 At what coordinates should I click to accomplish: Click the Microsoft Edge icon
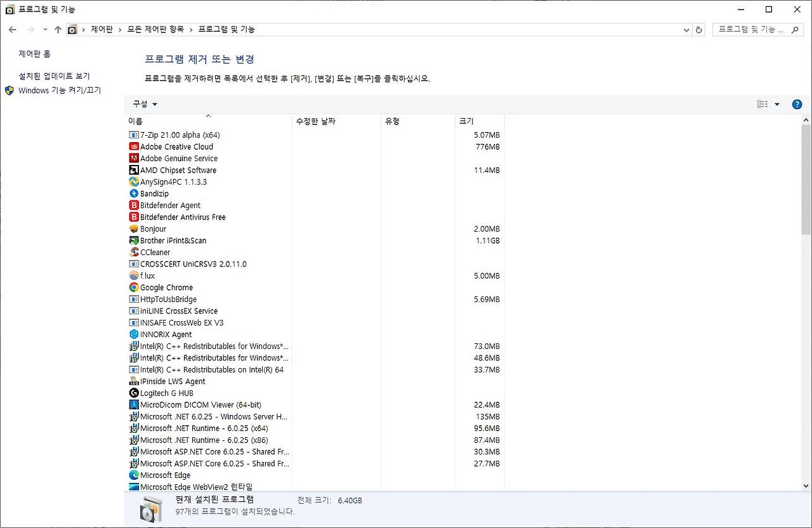(x=134, y=475)
